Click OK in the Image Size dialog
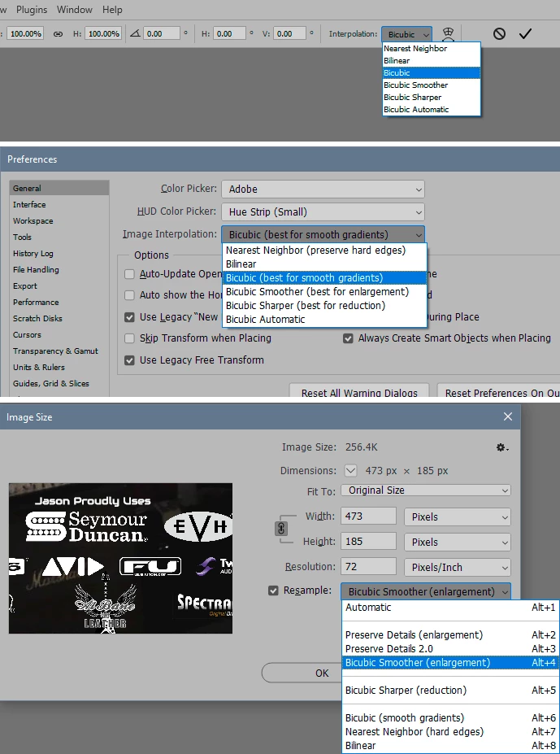 tap(322, 673)
